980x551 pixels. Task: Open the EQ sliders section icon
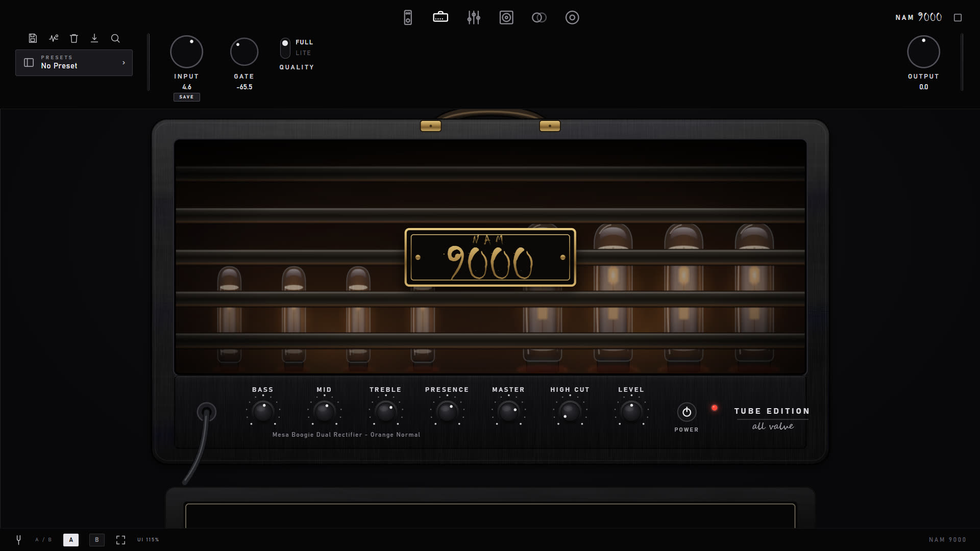point(474,17)
